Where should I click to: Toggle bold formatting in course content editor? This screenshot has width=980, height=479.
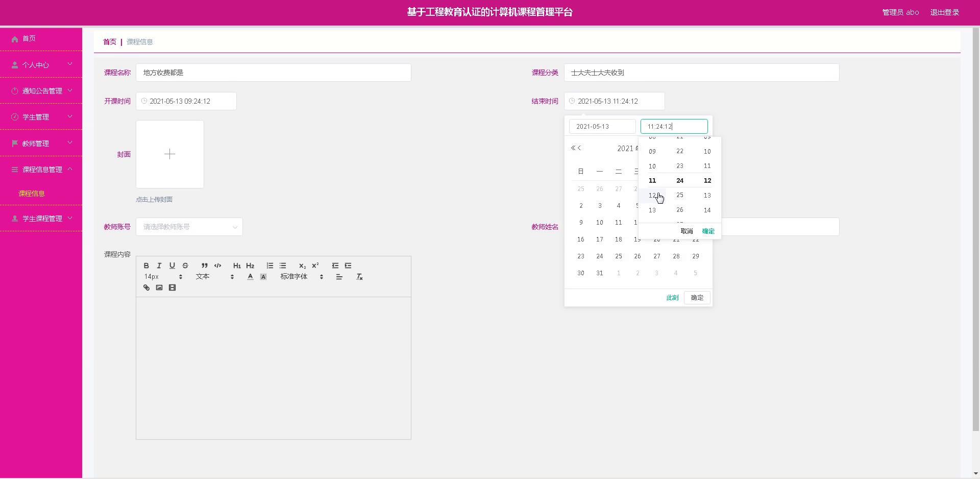[x=146, y=266]
